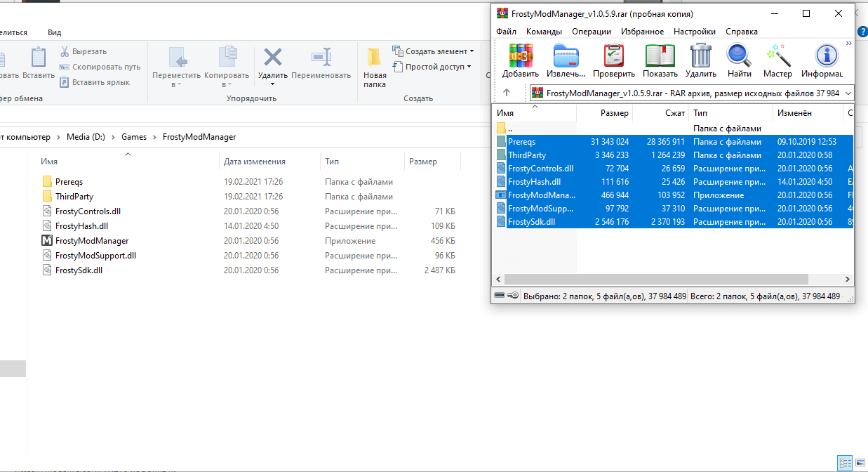
Task: Open the WinRAR Настройки menu
Action: pyautogui.click(x=695, y=32)
